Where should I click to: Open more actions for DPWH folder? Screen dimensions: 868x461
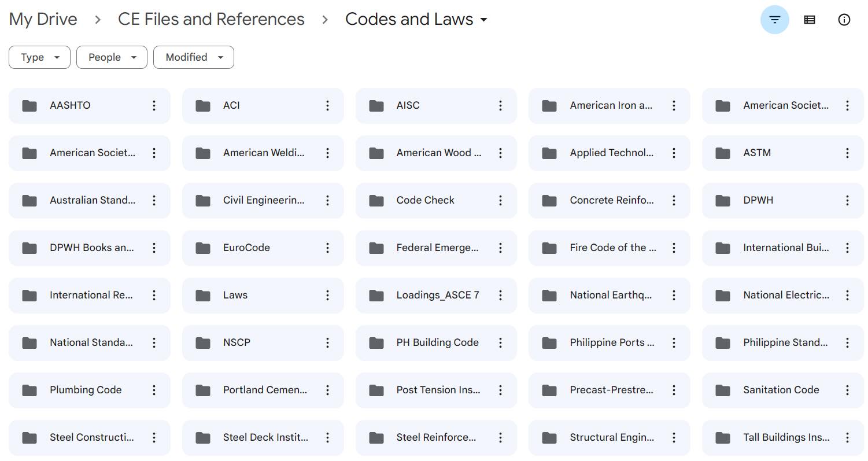tap(847, 200)
